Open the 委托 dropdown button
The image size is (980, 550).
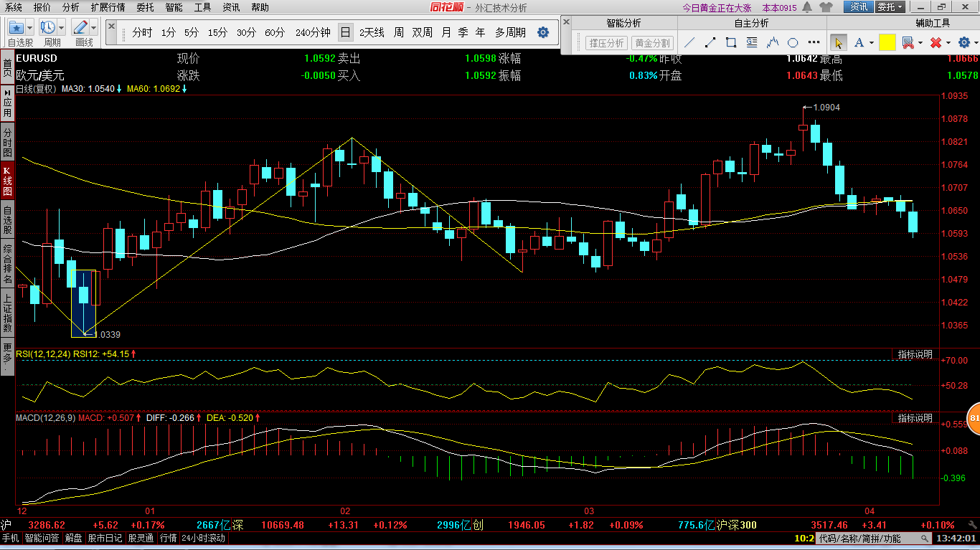891,7
